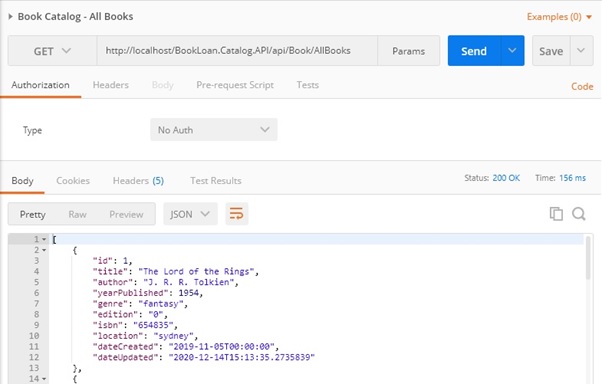Collapse the array at line 1

coord(44,240)
